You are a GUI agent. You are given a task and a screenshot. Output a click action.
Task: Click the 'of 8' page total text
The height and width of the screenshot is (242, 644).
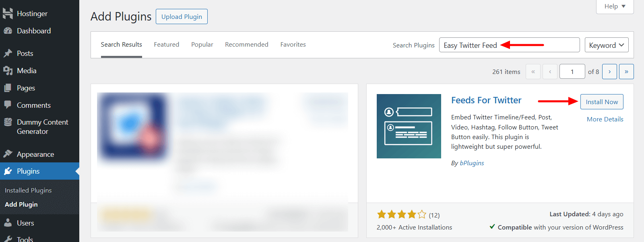[x=593, y=72]
